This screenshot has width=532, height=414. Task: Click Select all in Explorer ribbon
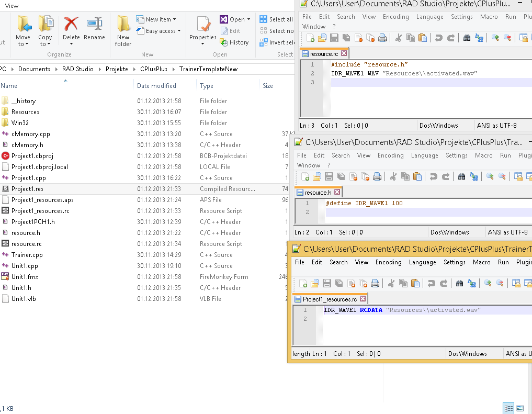pyautogui.click(x=277, y=19)
